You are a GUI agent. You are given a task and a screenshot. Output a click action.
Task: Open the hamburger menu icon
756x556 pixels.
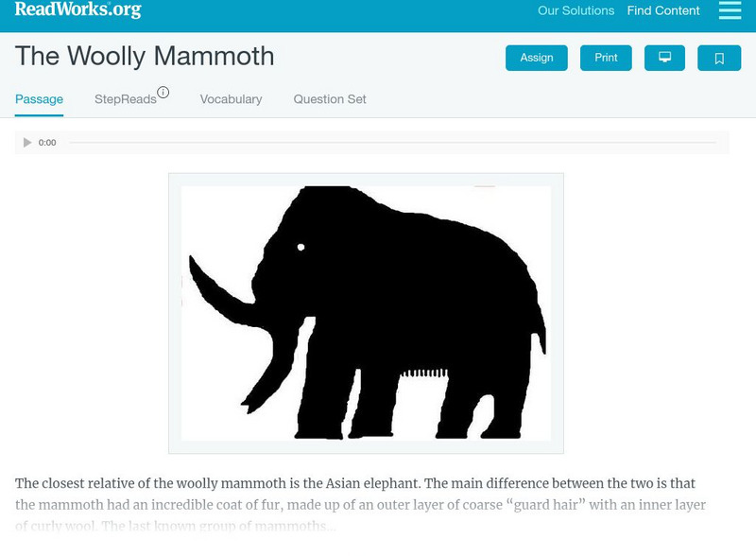730,10
